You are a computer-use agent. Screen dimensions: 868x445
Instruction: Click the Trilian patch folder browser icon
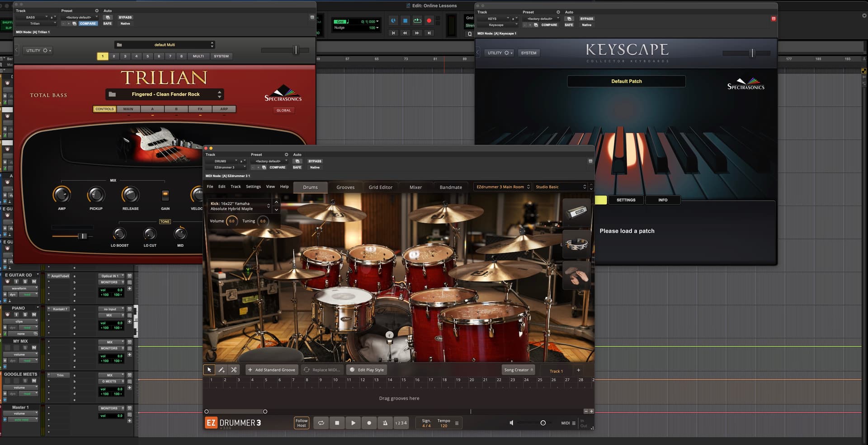click(112, 94)
